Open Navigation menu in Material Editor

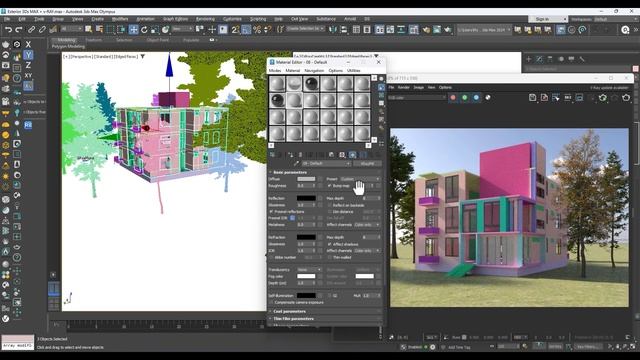(314, 71)
